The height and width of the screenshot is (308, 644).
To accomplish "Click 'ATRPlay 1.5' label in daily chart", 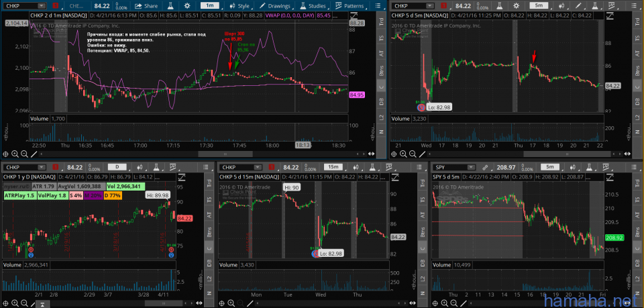I will (19, 195).
